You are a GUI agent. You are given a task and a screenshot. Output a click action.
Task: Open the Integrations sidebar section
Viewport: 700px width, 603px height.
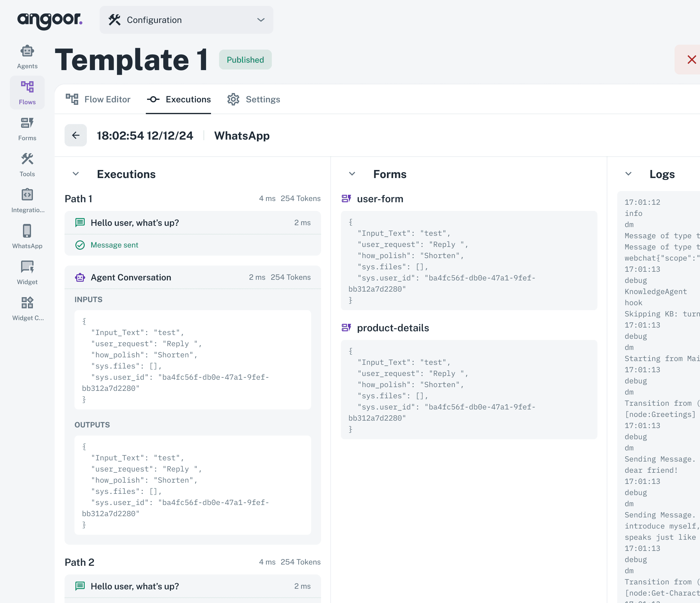click(x=27, y=199)
